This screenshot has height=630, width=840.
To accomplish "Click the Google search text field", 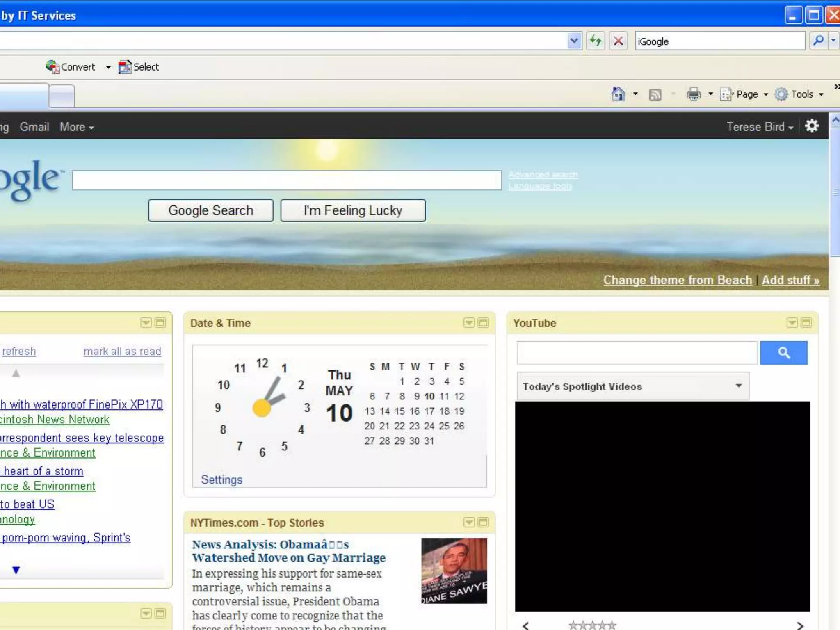I will [x=286, y=180].
